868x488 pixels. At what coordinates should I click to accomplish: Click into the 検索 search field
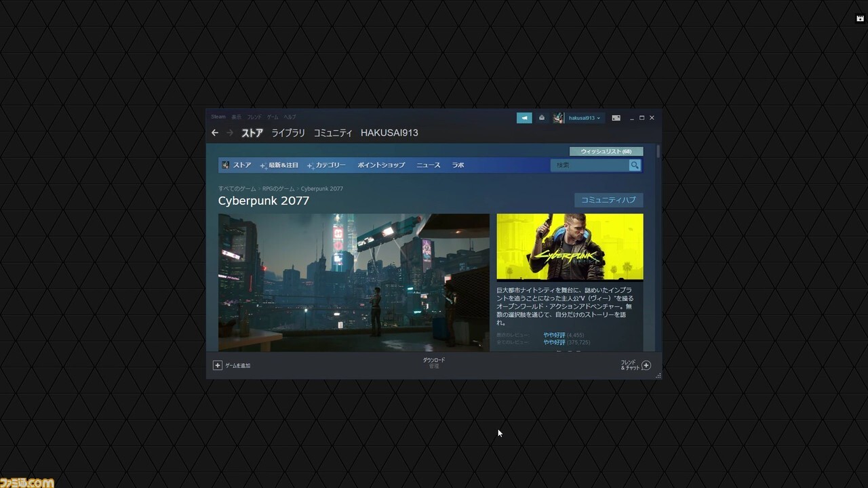590,165
